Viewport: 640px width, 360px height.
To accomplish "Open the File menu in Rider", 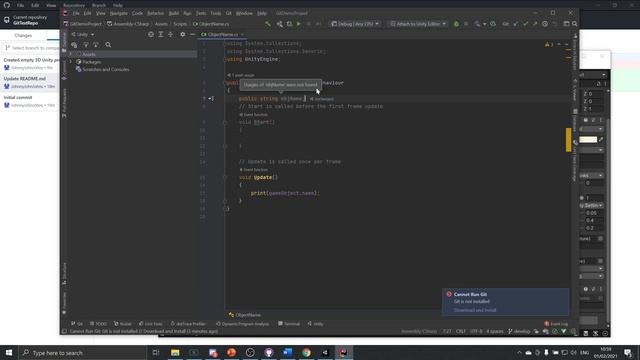I will pos(76,13).
